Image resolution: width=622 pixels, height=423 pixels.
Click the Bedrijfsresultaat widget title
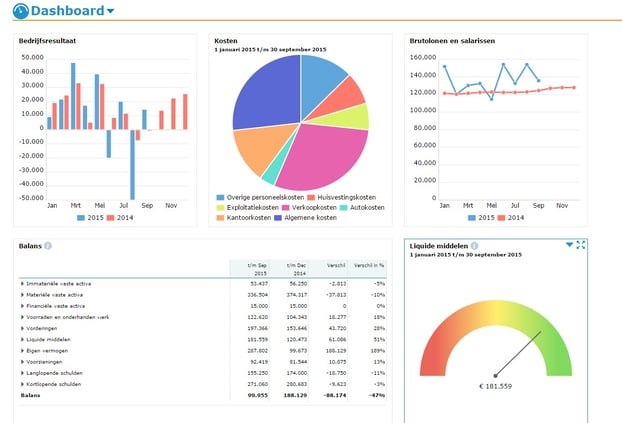pyautogui.click(x=47, y=41)
